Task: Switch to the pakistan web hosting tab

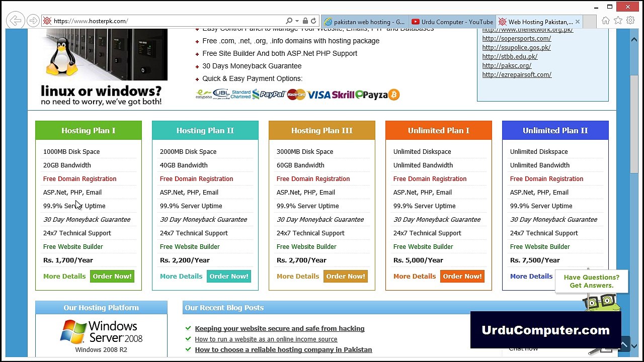Action: coord(365,22)
